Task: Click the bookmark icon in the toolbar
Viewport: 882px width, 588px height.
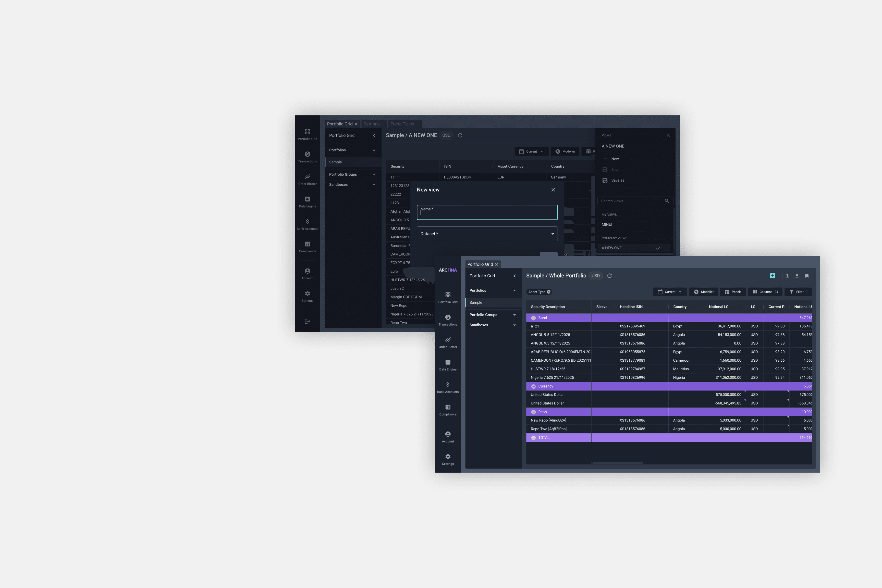Action: [807, 276]
